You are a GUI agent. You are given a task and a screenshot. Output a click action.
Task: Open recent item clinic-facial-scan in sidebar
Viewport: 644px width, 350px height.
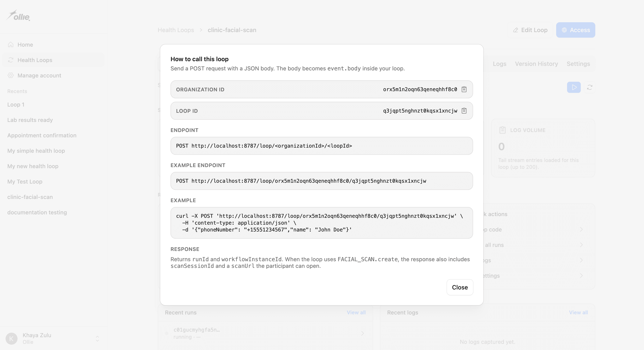(x=30, y=197)
